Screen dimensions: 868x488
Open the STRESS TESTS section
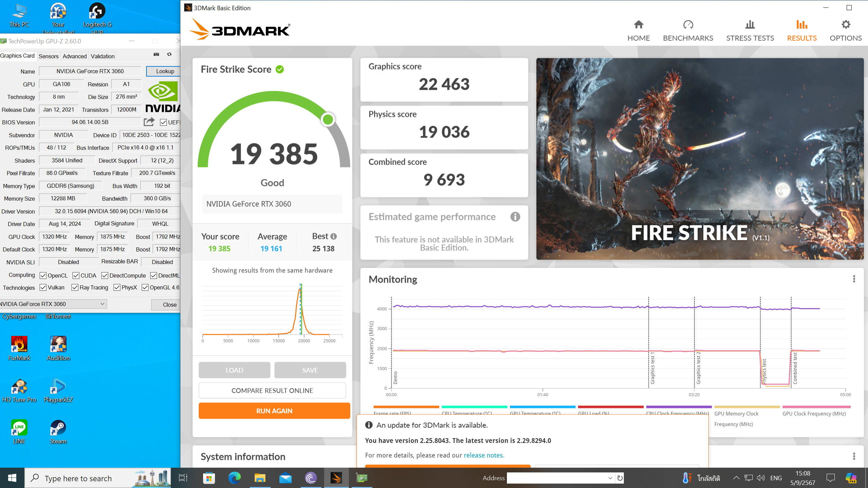click(750, 30)
